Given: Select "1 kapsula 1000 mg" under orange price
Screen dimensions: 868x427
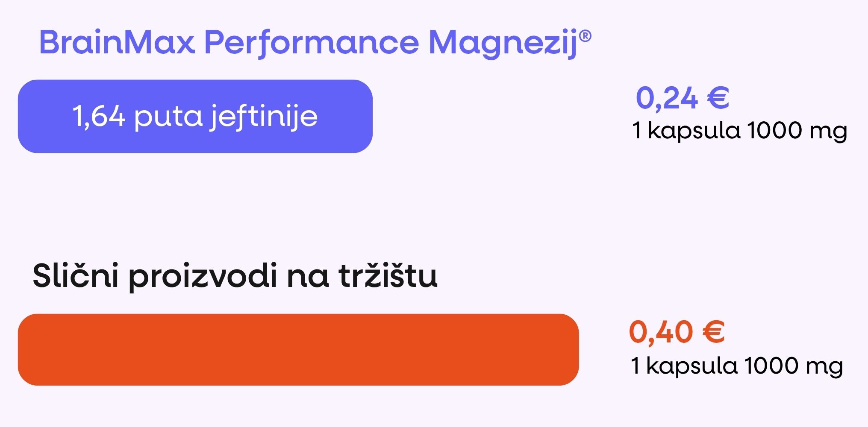Looking at the screenshot, I should pyautogui.click(x=737, y=366).
